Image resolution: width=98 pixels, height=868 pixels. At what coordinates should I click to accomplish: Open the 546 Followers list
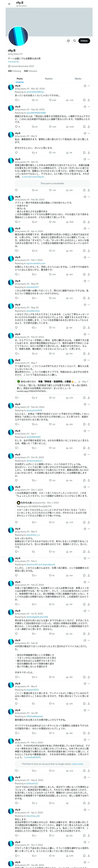click(x=30, y=71)
